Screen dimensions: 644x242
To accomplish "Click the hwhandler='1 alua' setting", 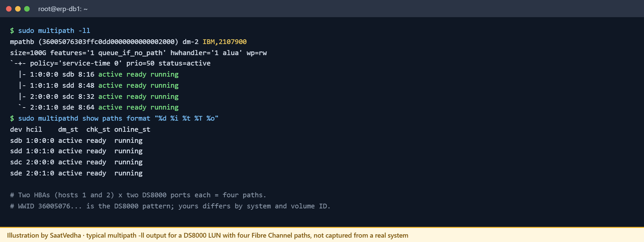I will pyautogui.click(x=206, y=53).
